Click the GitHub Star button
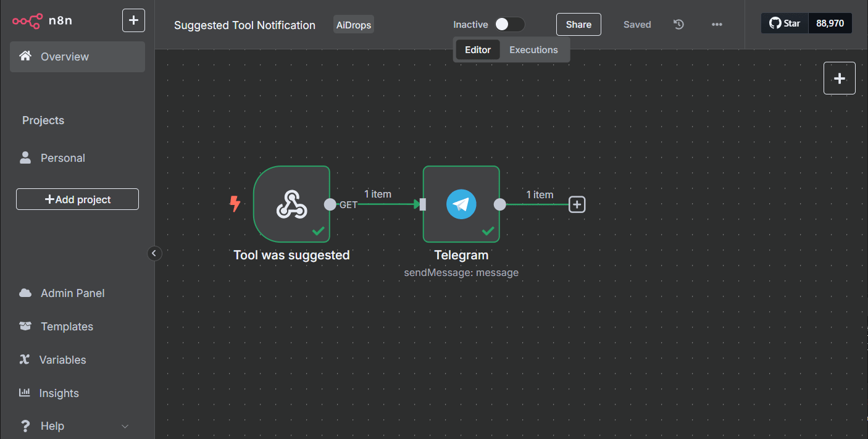 785,23
